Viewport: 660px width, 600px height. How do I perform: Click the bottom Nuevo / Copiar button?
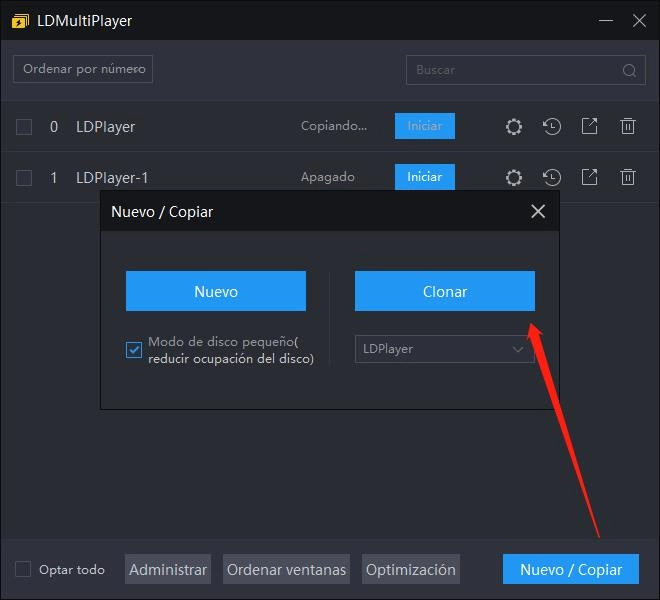pos(571,569)
